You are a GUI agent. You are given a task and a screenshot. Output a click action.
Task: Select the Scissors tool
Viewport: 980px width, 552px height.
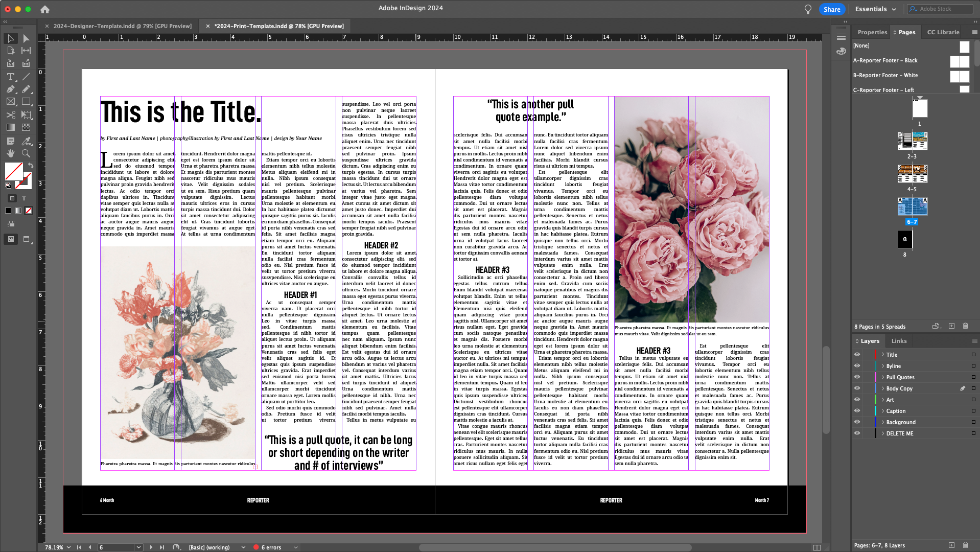pyautogui.click(x=11, y=115)
